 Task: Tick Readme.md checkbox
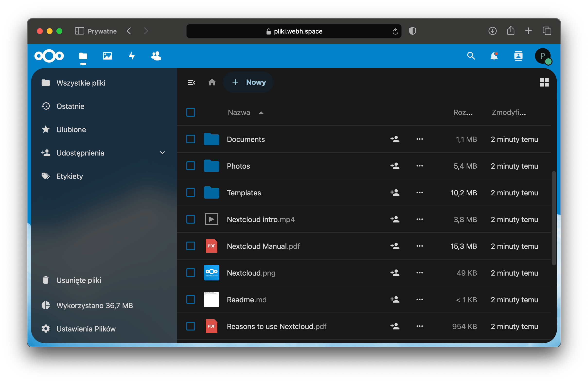[190, 300]
